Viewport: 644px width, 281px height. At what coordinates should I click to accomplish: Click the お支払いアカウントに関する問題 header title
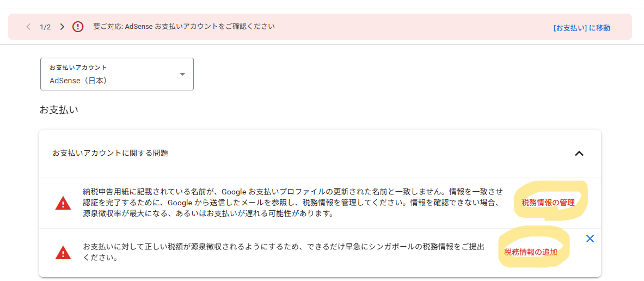(x=110, y=153)
